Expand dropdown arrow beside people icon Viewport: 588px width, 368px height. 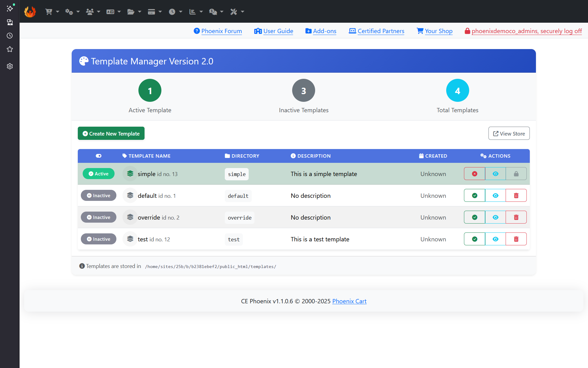[99, 12]
